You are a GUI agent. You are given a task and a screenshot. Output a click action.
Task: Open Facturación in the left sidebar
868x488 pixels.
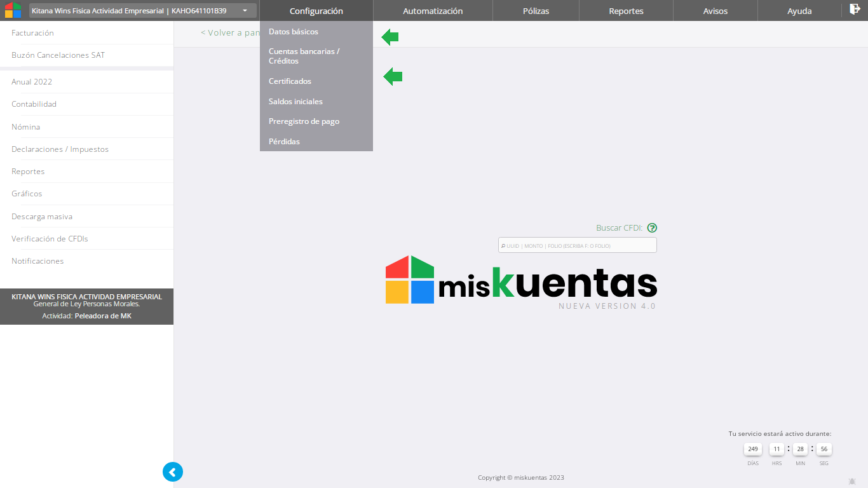[x=32, y=33]
